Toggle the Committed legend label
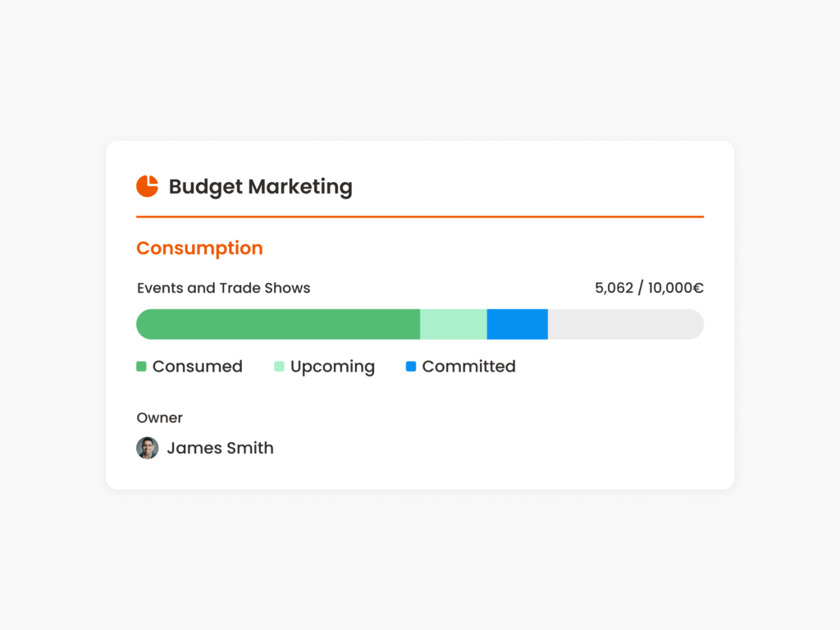This screenshot has height=630, width=840. point(468,367)
